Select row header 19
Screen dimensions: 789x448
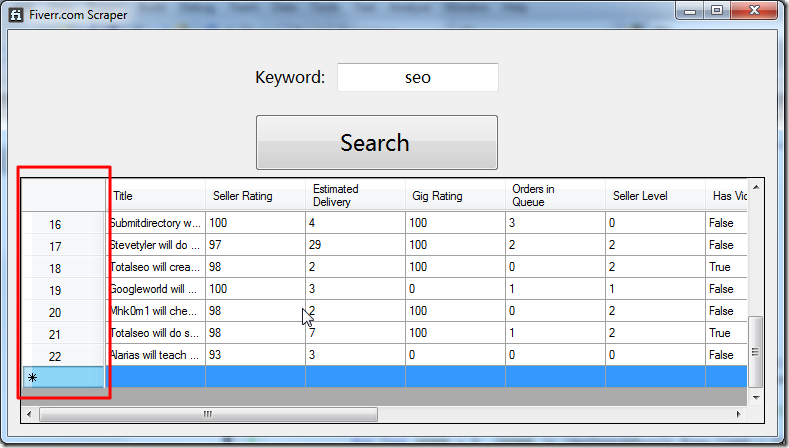click(x=63, y=289)
